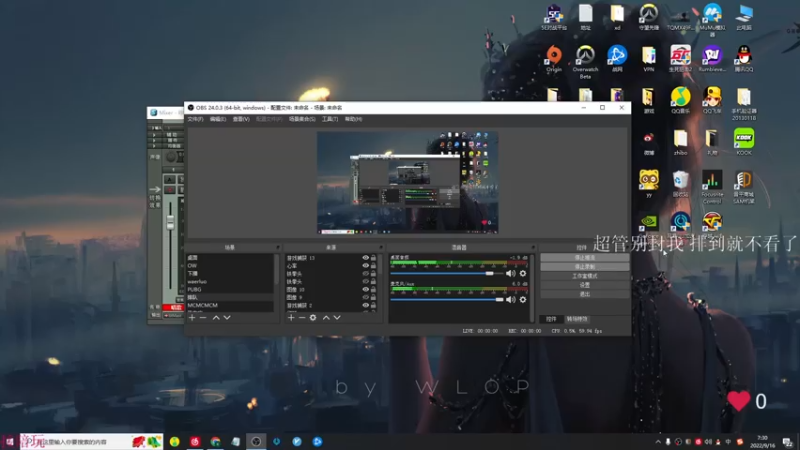Click the taskbar search input field
This screenshot has width=800, height=450.
(x=91, y=442)
